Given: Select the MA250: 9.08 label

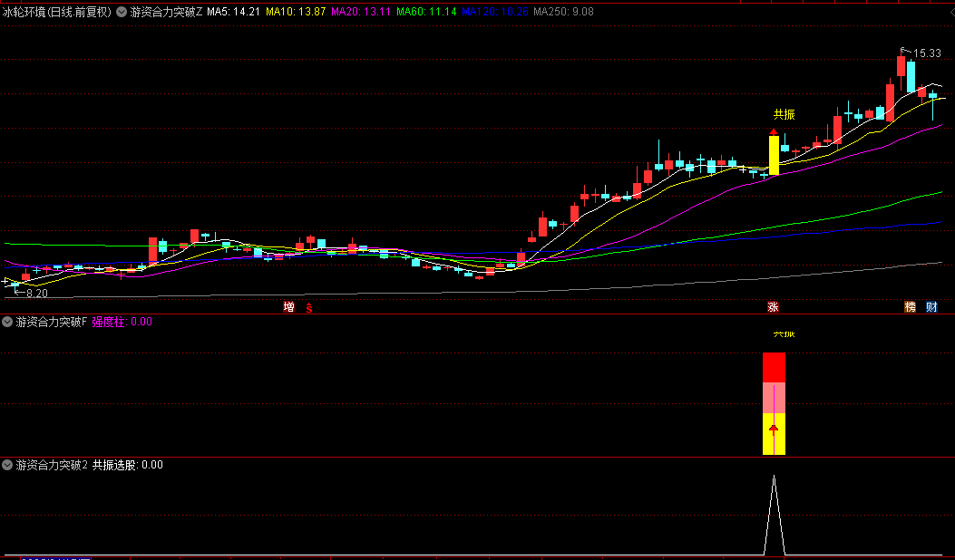Looking at the screenshot, I should click(x=563, y=12).
